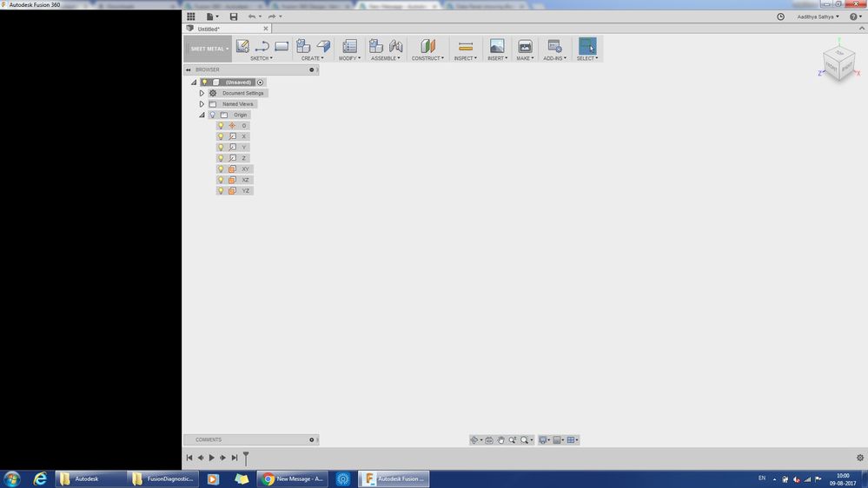This screenshot has width=868, height=488.
Task: Toggle visibility of YZ plane
Action: 221,190
